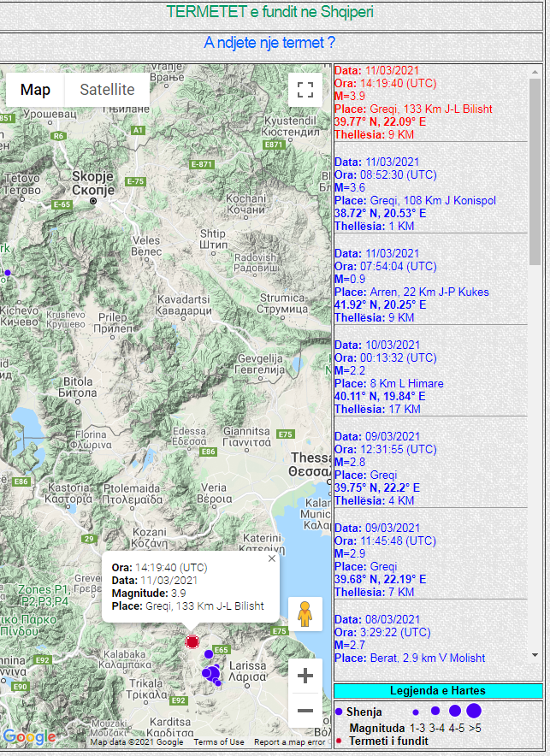Click the red earthquake marker on map
This screenshot has height=756, width=550.
coord(192,641)
